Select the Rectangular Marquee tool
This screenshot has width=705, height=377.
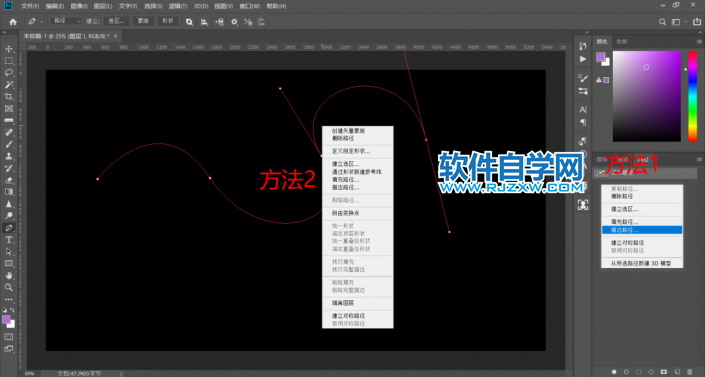pos(9,61)
